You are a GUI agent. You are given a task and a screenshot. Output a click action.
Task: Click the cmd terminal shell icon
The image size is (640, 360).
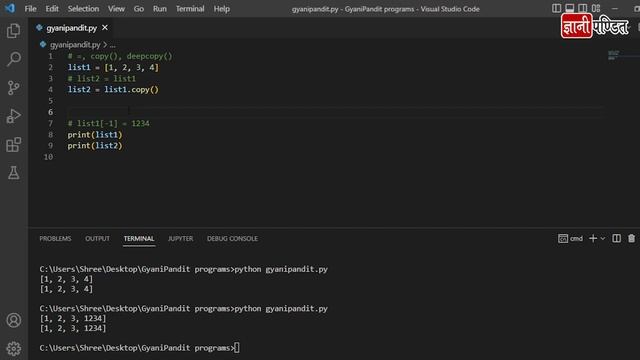point(563,238)
